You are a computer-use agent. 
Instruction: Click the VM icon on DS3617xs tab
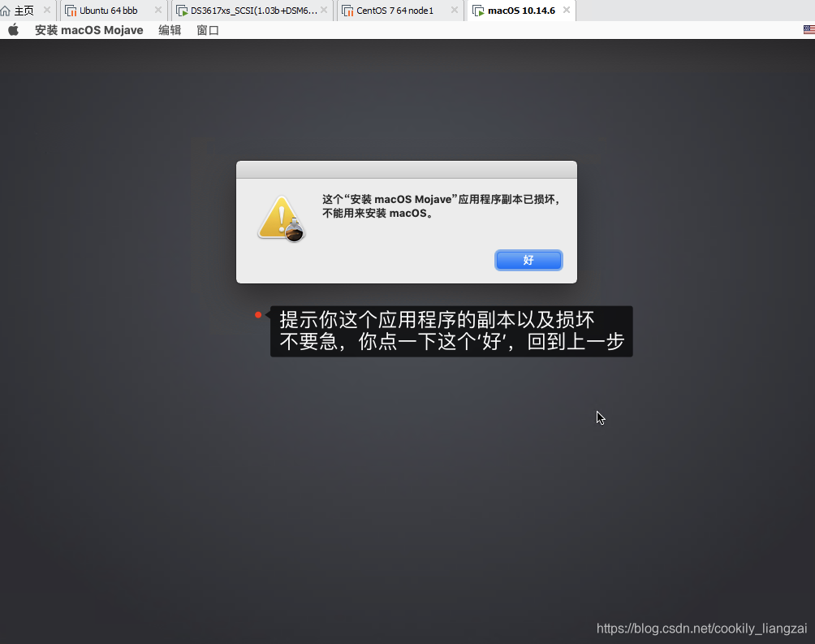182,11
